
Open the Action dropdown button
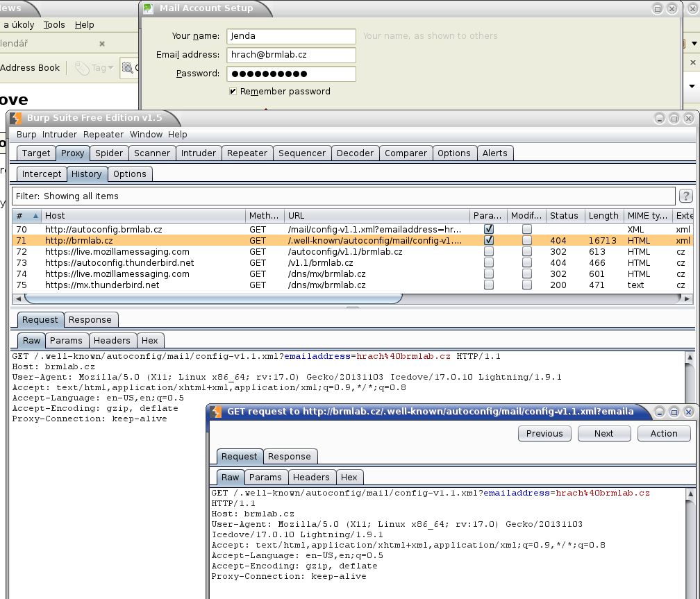click(663, 433)
